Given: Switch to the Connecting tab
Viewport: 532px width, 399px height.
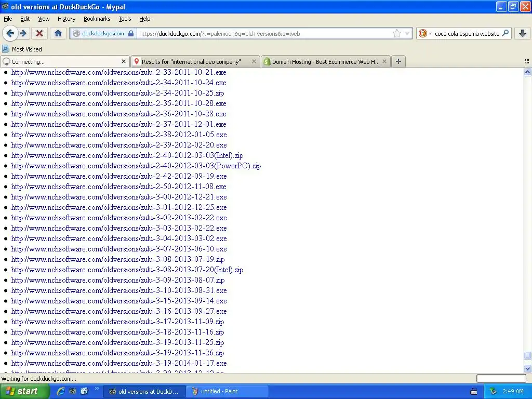Looking at the screenshot, I should point(65,61).
